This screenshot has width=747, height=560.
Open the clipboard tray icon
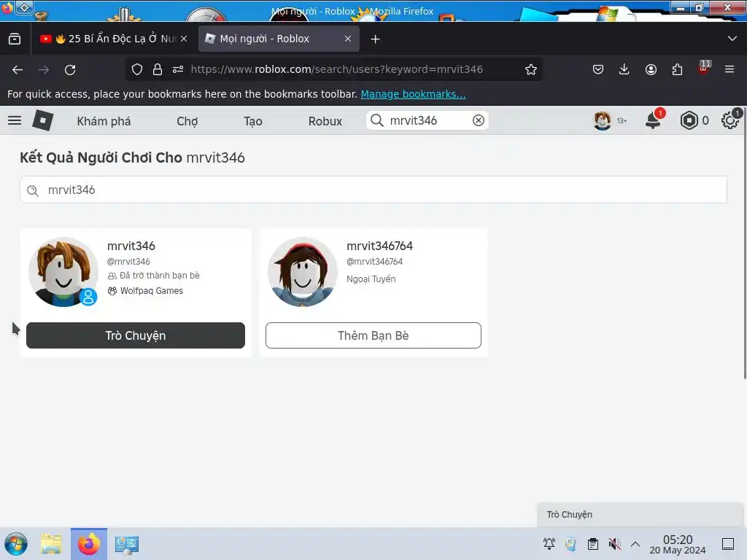pos(592,544)
